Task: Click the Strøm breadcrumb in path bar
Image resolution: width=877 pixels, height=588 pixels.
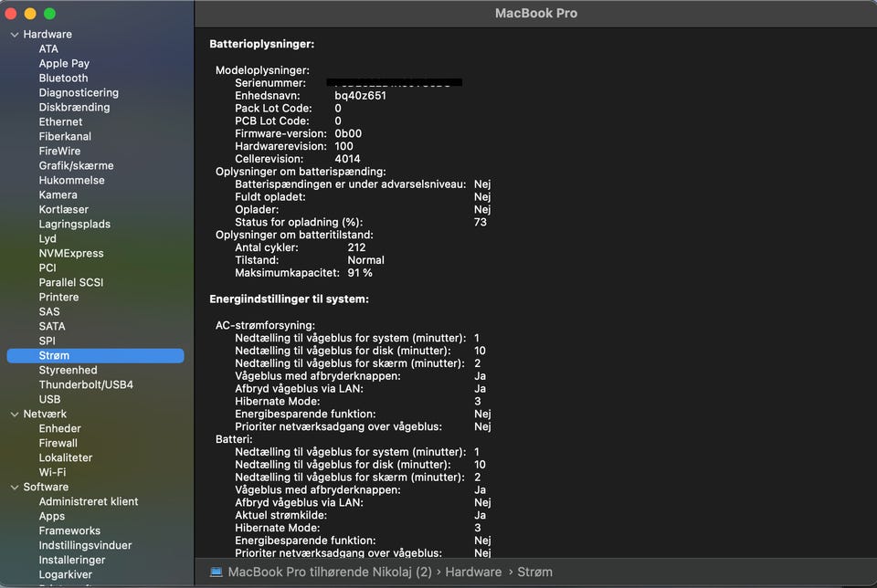Action: pos(534,572)
